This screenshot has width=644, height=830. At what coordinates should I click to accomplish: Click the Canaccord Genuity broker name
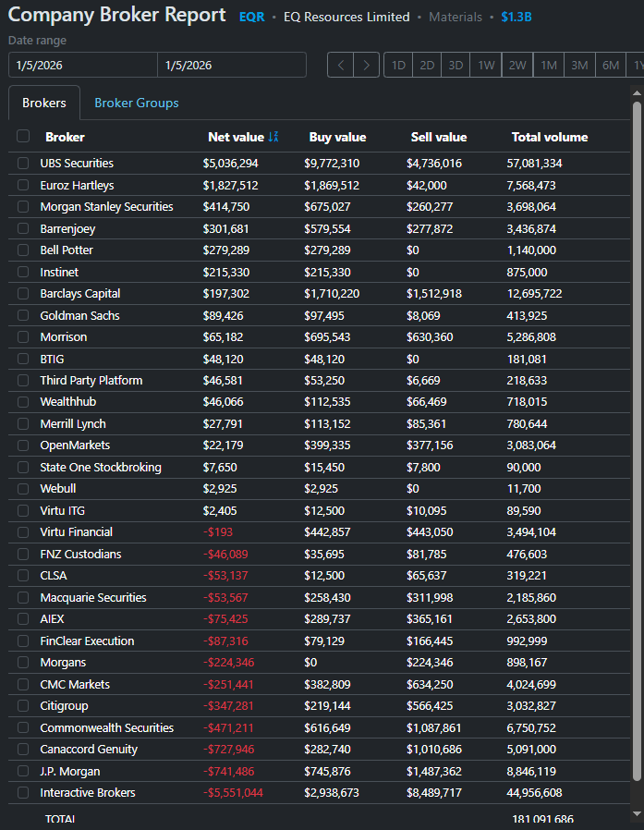click(x=89, y=749)
